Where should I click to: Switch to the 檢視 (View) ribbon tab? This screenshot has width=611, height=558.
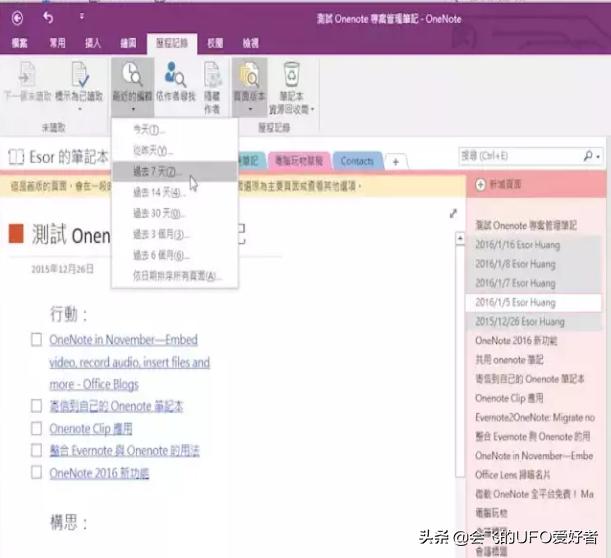[x=251, y=43]
